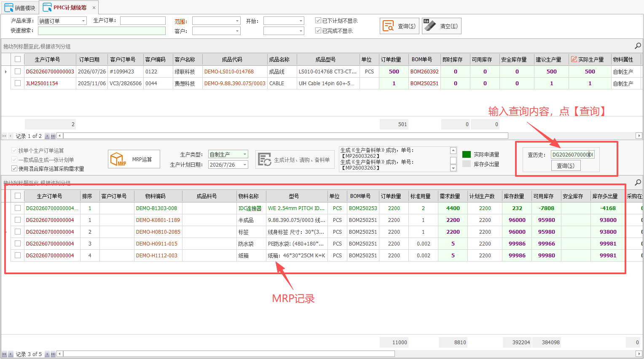Click cell -7808 in 可用库存 column
The image size is (644, 359).
pyautogui.click(x=547, y=208)
